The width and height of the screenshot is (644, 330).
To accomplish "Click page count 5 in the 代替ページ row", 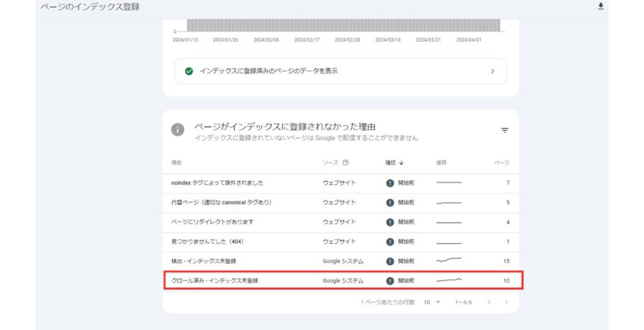I will coord(508,202).
